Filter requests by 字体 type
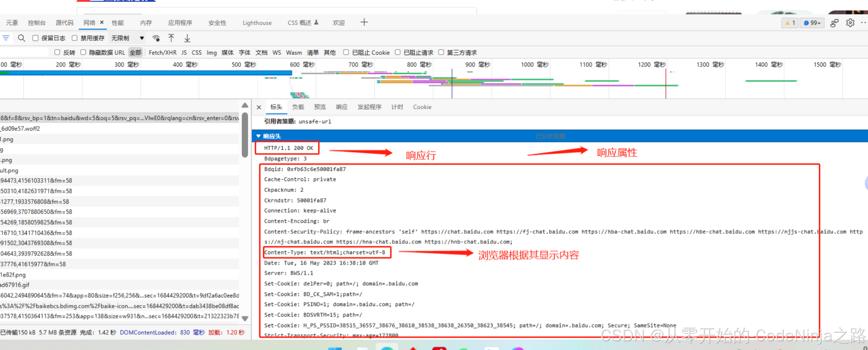Image resolution: width=868 pixels, height=350 pixels. tap(244, 53)
